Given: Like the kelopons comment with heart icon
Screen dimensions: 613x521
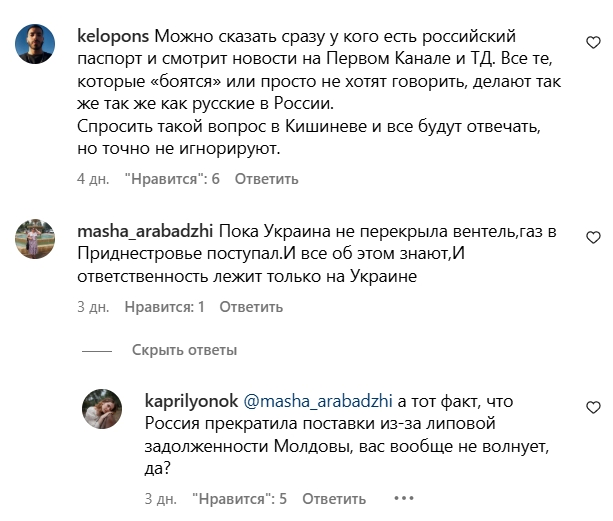Looking at the screenshot, I should pos(593,42).
